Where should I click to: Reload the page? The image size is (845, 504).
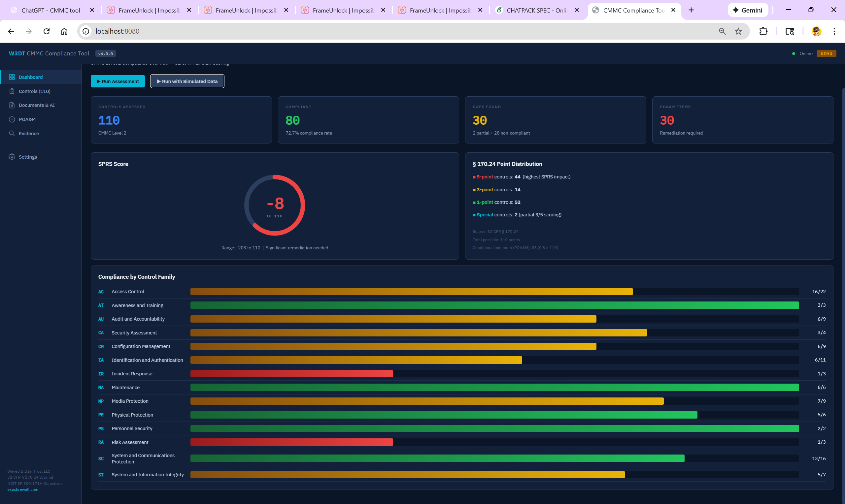(47, 31)
